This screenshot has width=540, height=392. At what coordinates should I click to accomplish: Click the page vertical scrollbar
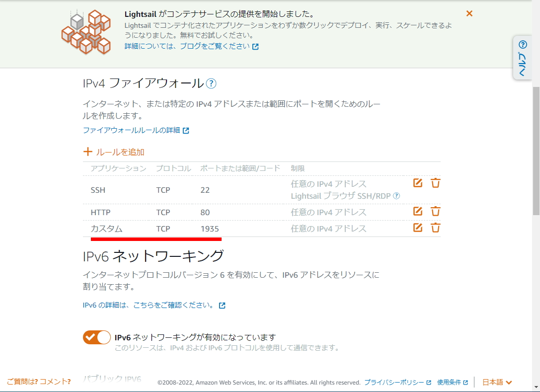[x=536, y=152]
